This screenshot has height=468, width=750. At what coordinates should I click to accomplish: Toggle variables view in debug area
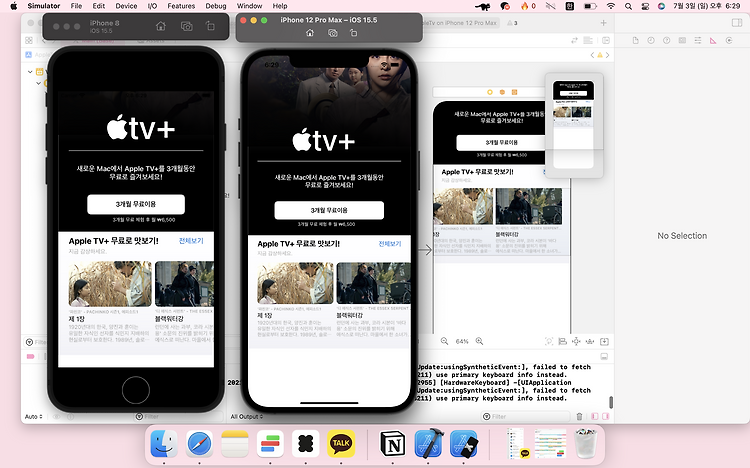point(595,416)
